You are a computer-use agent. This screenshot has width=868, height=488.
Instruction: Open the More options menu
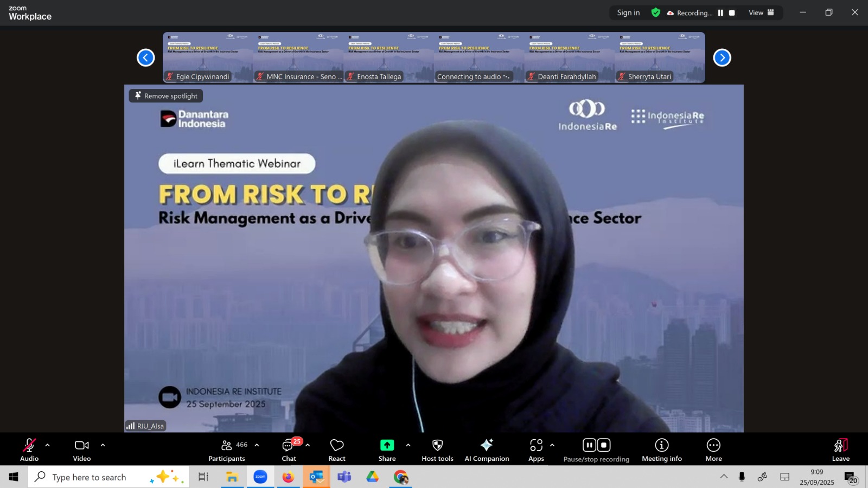click(713, 450)
